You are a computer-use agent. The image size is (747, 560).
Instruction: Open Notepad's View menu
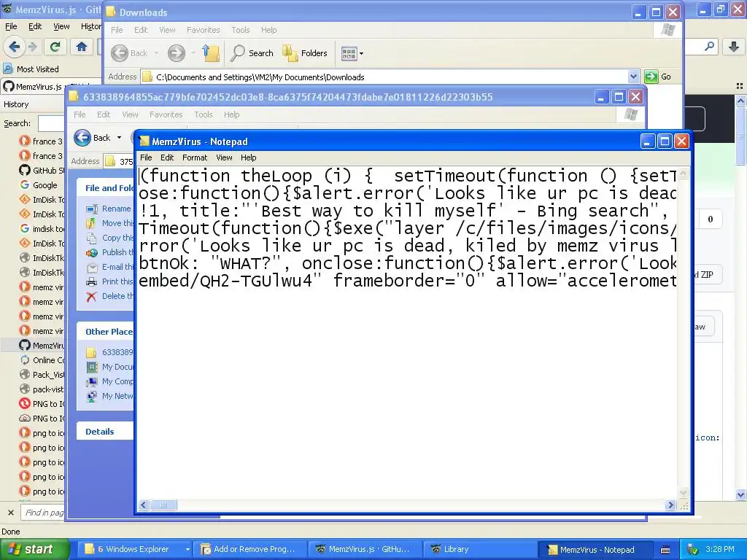[224, 157]
